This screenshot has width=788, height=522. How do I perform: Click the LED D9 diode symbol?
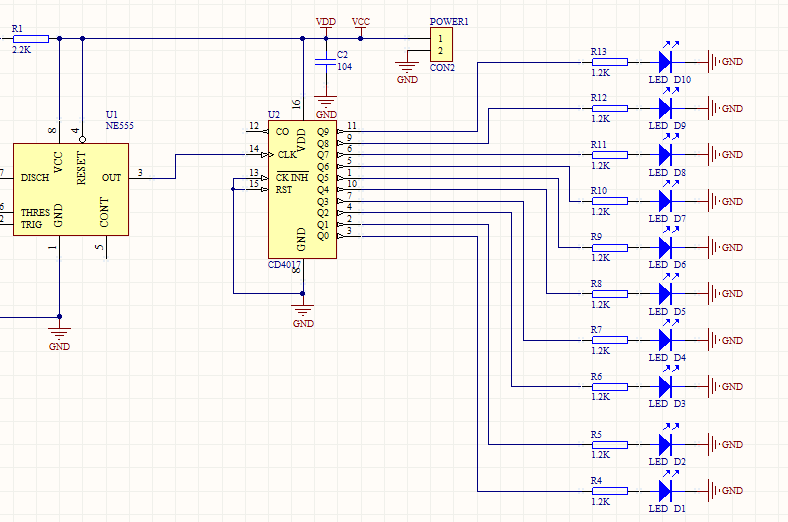point(665,108)
